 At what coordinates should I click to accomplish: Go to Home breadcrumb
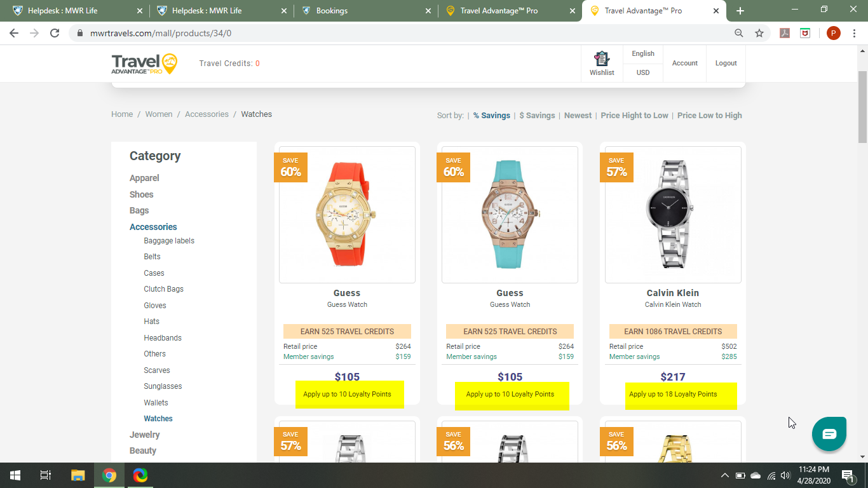click(122, 114)
